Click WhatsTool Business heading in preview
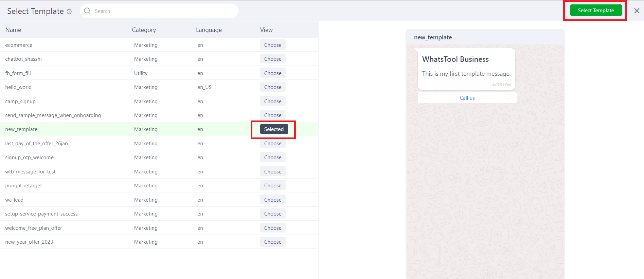This screenshot has width=644, height=279. coord(455,59)
